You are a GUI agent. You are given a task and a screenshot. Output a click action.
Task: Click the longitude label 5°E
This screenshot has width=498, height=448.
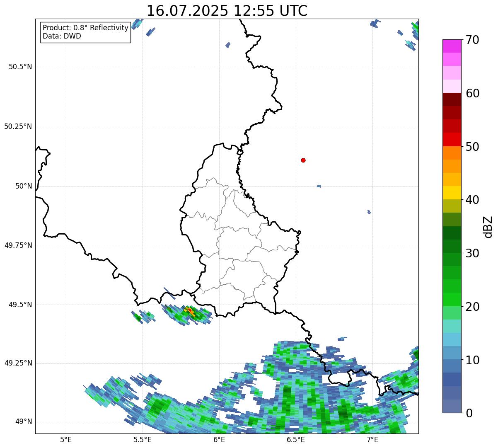point(66,440)
